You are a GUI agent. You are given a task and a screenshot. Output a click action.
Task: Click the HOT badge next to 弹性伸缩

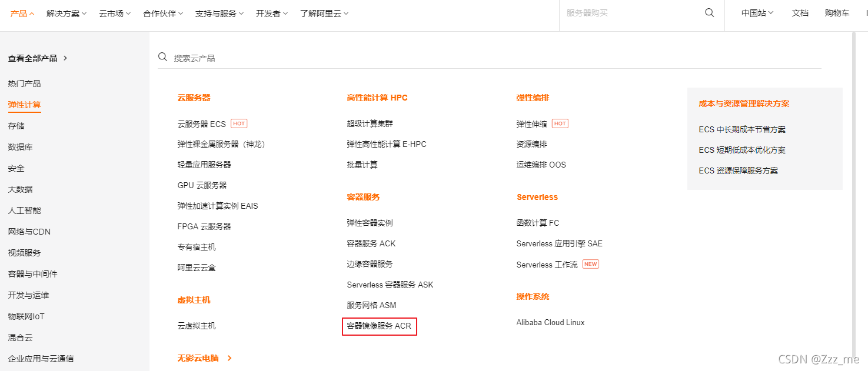560,123
